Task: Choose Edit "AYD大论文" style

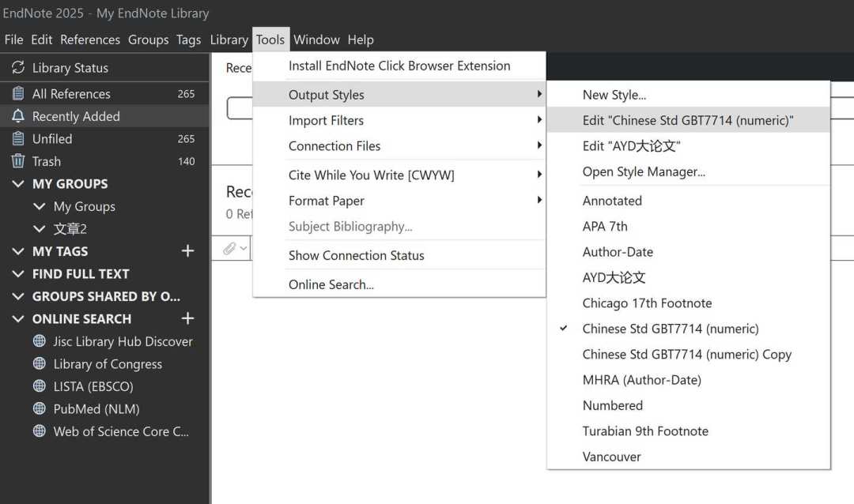Action: point(689,146)
